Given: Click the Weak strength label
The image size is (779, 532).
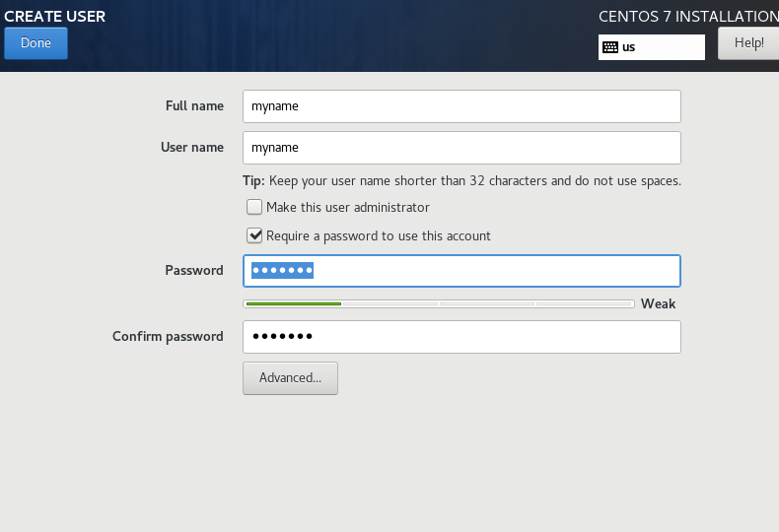Looking at the screenshot, I should 658,303.
